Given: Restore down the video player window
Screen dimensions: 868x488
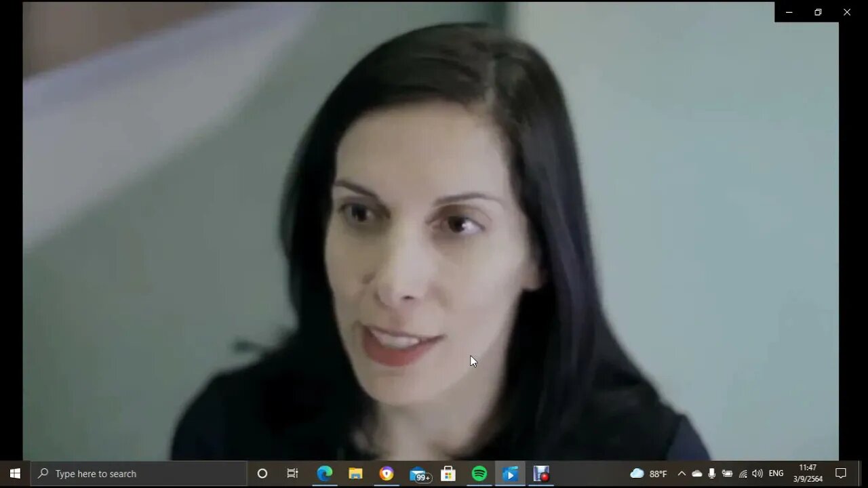Looking at the screenshot, I should (818, 12).
